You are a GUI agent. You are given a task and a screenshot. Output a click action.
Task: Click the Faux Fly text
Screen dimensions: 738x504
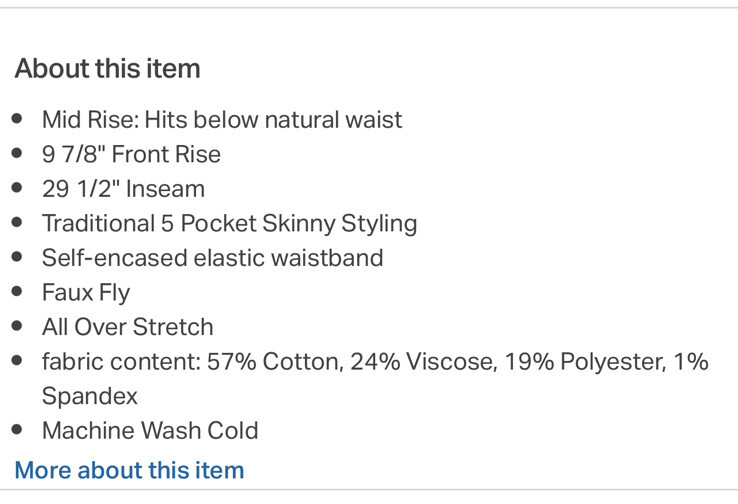click(86, 292)
